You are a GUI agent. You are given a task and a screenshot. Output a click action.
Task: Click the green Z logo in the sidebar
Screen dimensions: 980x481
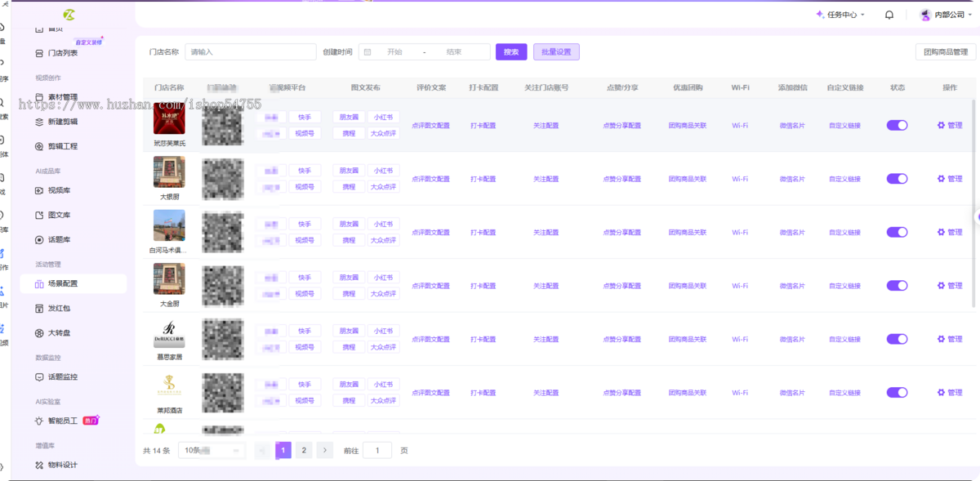69,15
